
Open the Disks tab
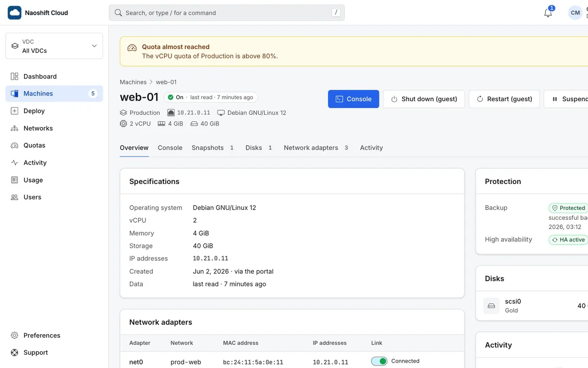pyautogui.click(x=259, y=148)
